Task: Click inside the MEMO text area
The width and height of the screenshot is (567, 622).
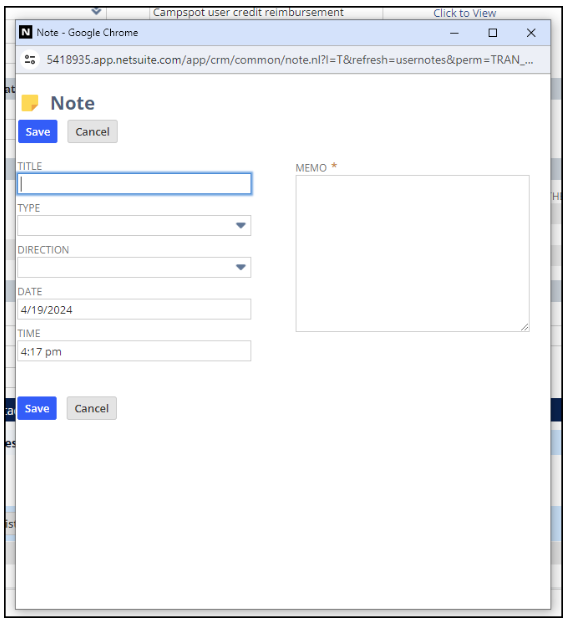Action: click(412, 253)
